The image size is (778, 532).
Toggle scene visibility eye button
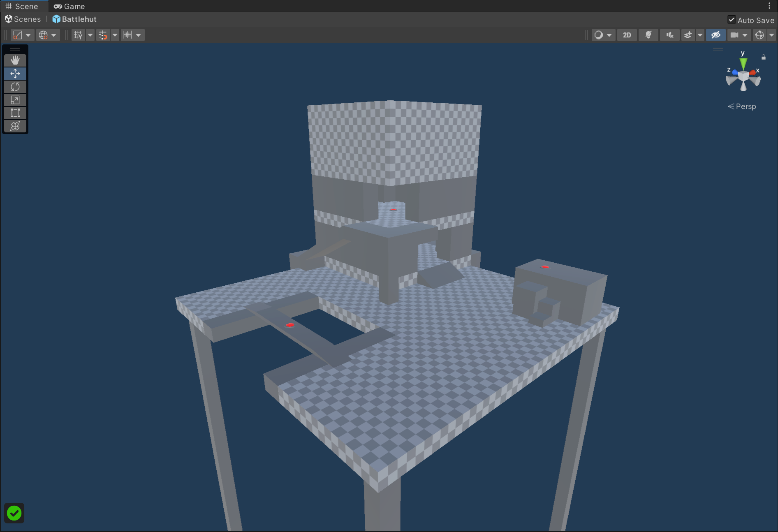[x=715, y=35]
